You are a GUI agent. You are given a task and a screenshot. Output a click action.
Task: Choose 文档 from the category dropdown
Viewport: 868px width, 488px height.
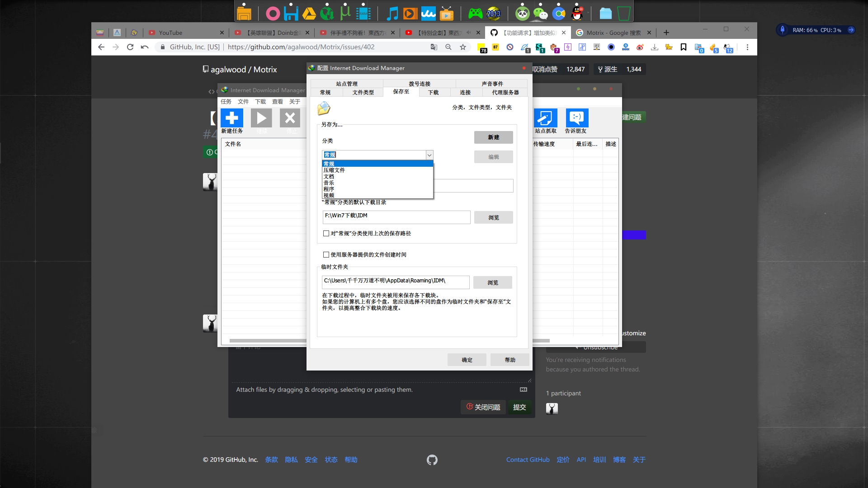click(377, 177)
